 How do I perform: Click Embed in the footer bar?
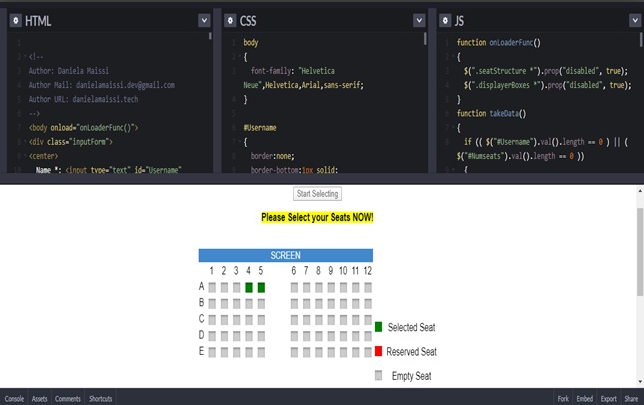(585, 398)
